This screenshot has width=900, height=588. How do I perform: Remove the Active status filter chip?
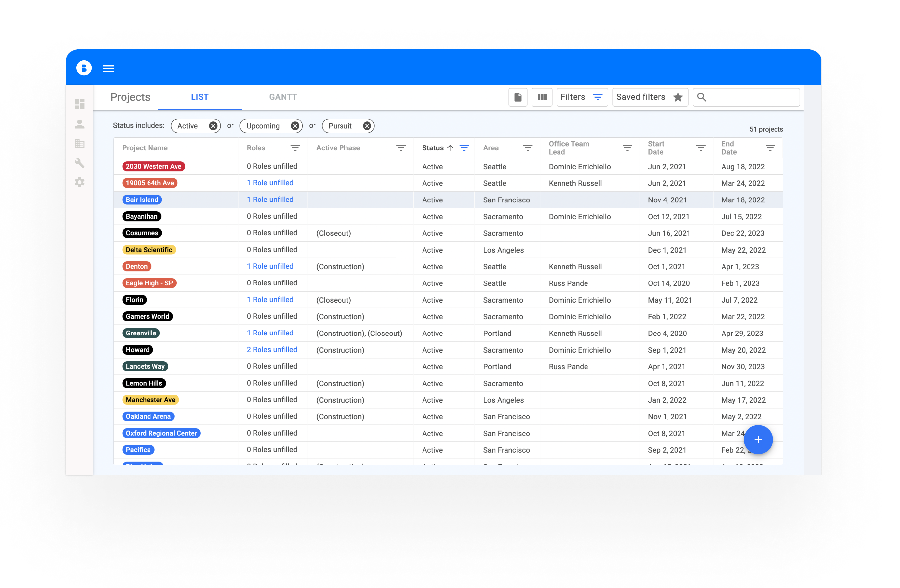pos(213,126)
